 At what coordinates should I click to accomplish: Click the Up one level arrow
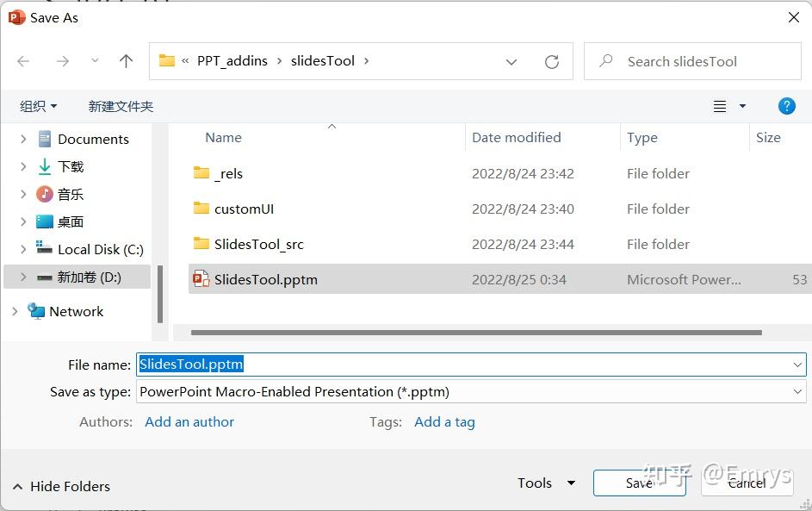(126, 61)
